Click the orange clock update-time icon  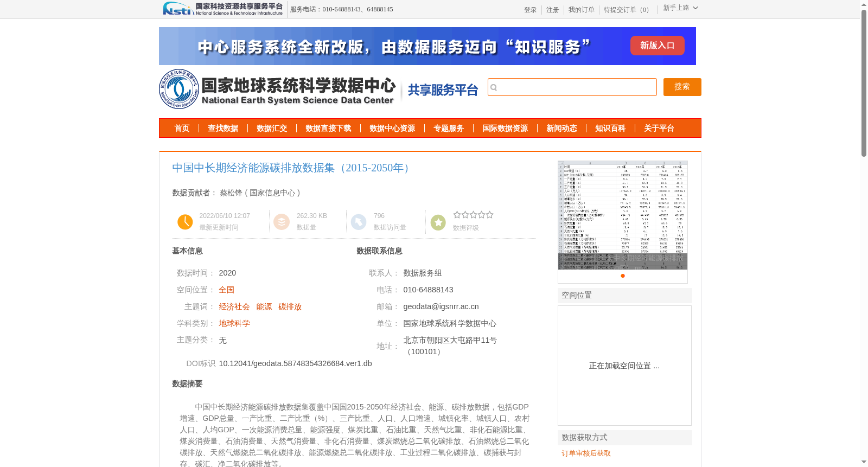click(x=185, y=222)
